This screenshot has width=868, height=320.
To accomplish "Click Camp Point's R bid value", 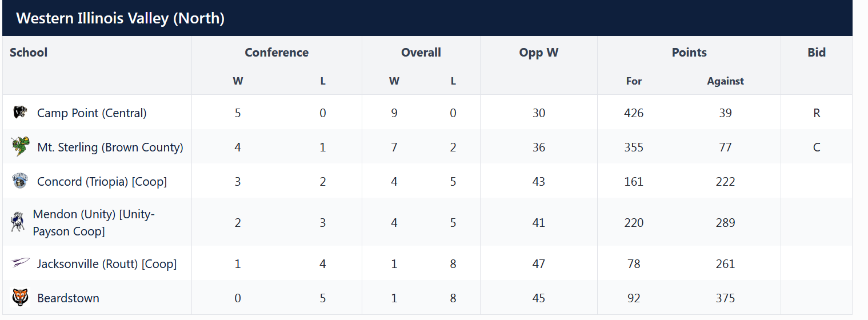I will point(817,113).
